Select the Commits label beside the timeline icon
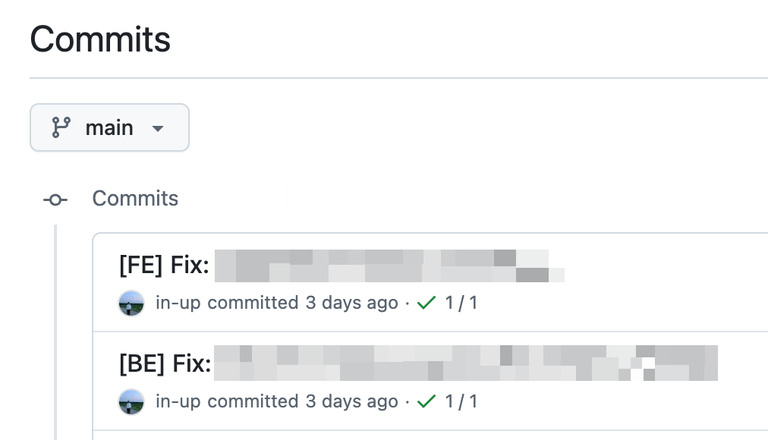Screen dimensions: 768x440 pyautogui.click(x=135, y=199)
